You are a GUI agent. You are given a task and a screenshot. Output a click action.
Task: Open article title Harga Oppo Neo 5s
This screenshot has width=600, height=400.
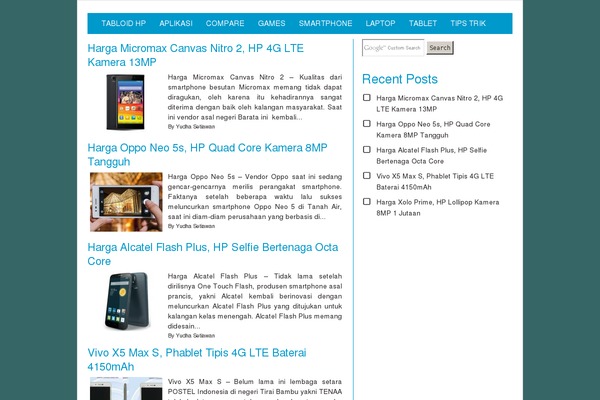207,155
